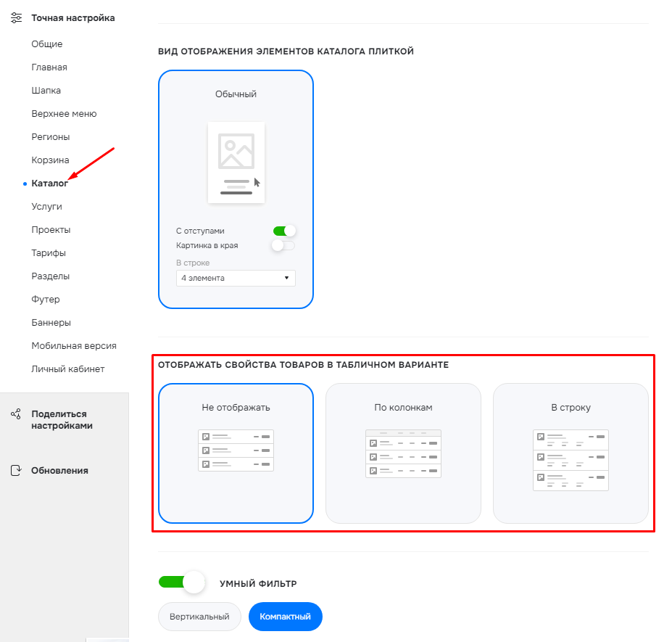Disable the 'С отступами' switch
672x642 pixels.
(284, 231)
